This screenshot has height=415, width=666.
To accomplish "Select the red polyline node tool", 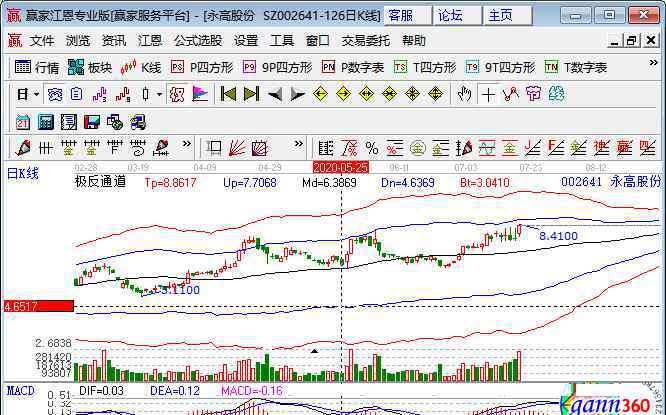I will click(511, 94).
